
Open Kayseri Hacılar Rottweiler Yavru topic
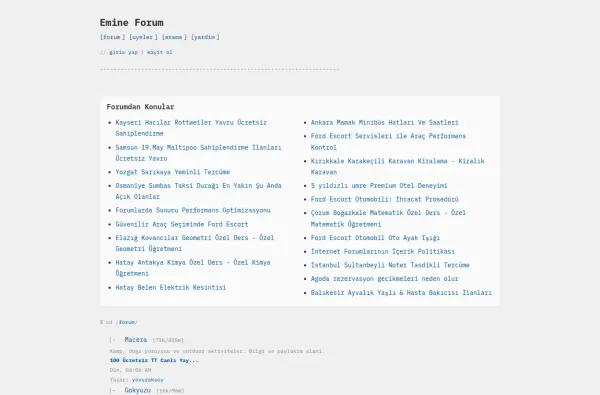(191, 128)
